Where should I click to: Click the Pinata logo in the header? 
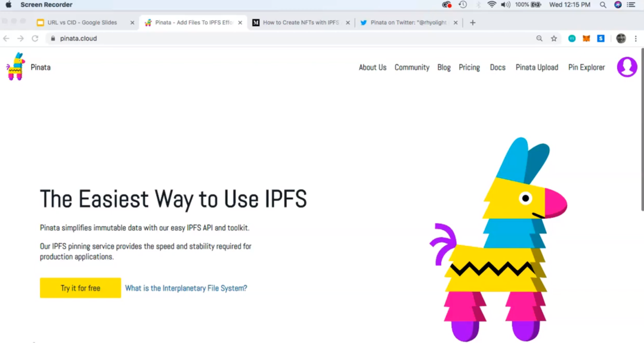[x=16, y=67]
